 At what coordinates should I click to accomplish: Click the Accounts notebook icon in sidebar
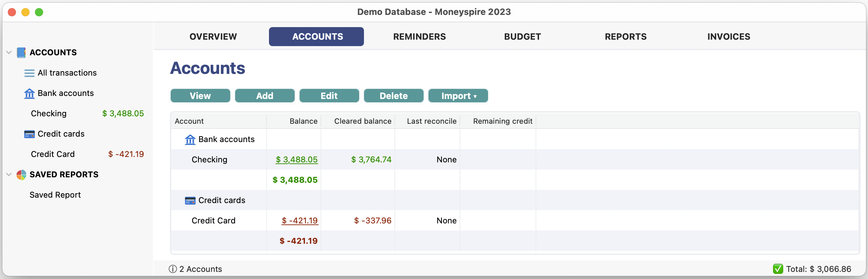21,53
